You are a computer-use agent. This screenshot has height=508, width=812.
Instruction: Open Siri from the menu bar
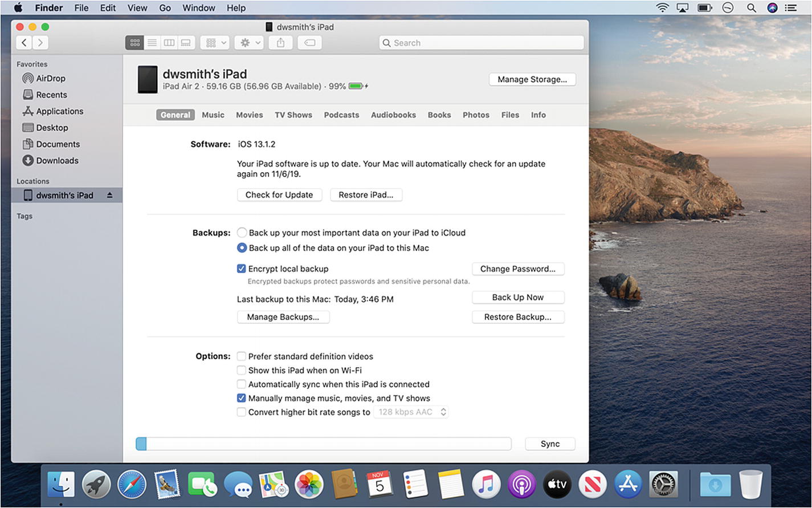pos(772,8)
